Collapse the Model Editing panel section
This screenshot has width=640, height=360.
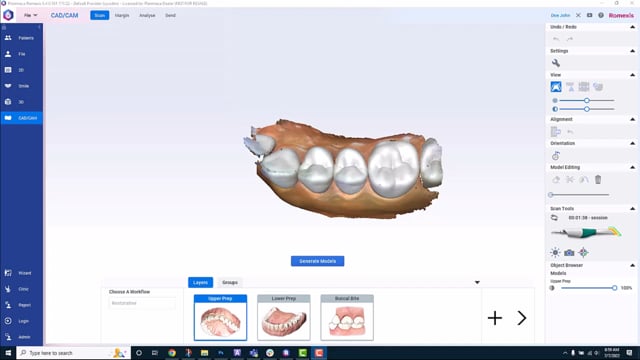pos(632,167)
